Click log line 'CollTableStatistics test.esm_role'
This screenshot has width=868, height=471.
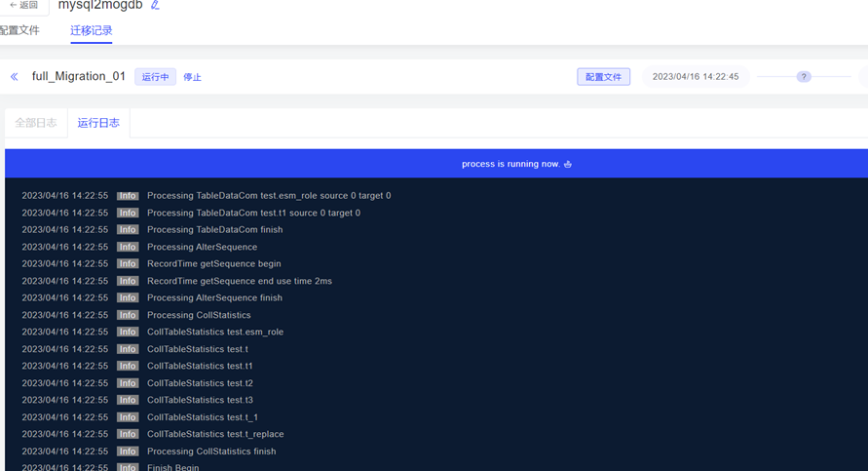point(215,332)
